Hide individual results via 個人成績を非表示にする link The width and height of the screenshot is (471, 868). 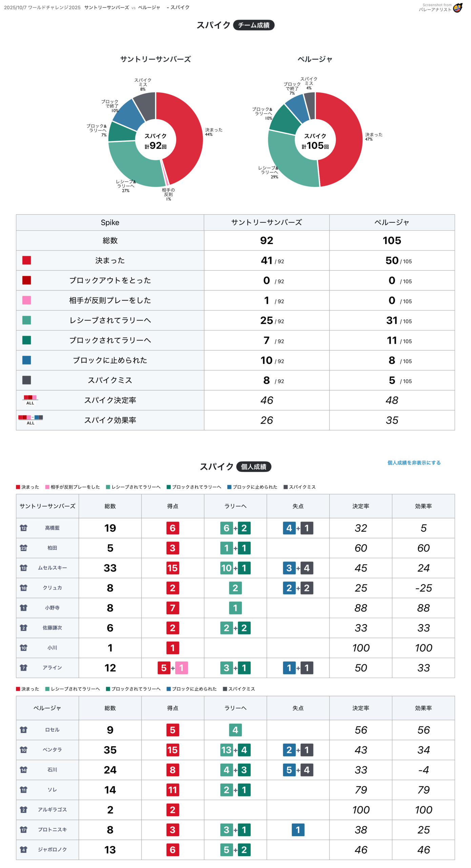[x=414, y=463]
